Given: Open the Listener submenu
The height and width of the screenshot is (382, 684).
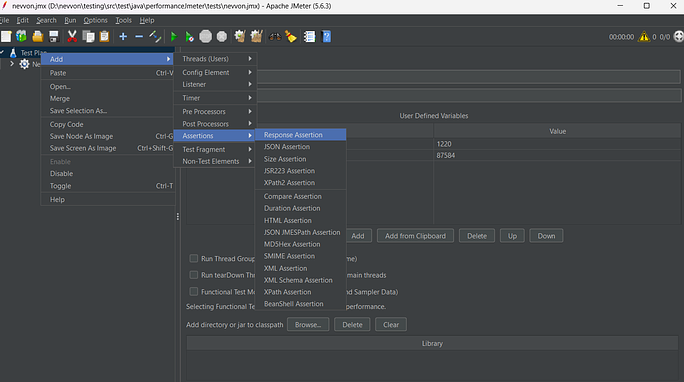Looking at the screenshot, I should point(215,84).
